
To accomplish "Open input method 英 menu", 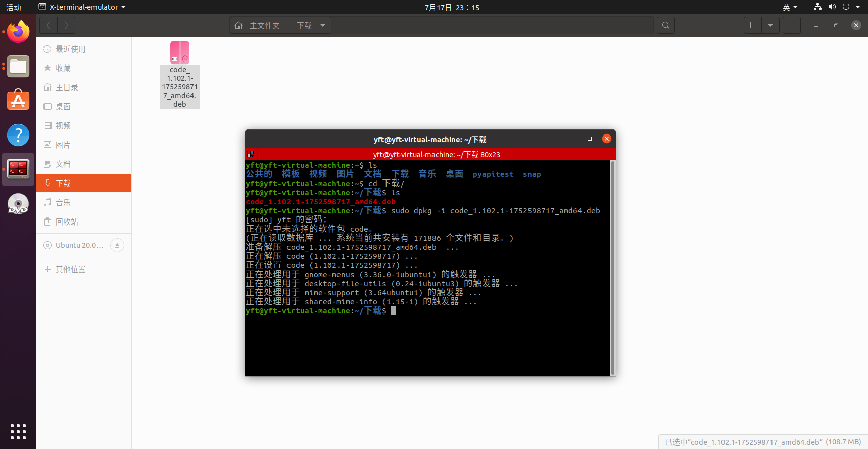I will tap(790, 7).
